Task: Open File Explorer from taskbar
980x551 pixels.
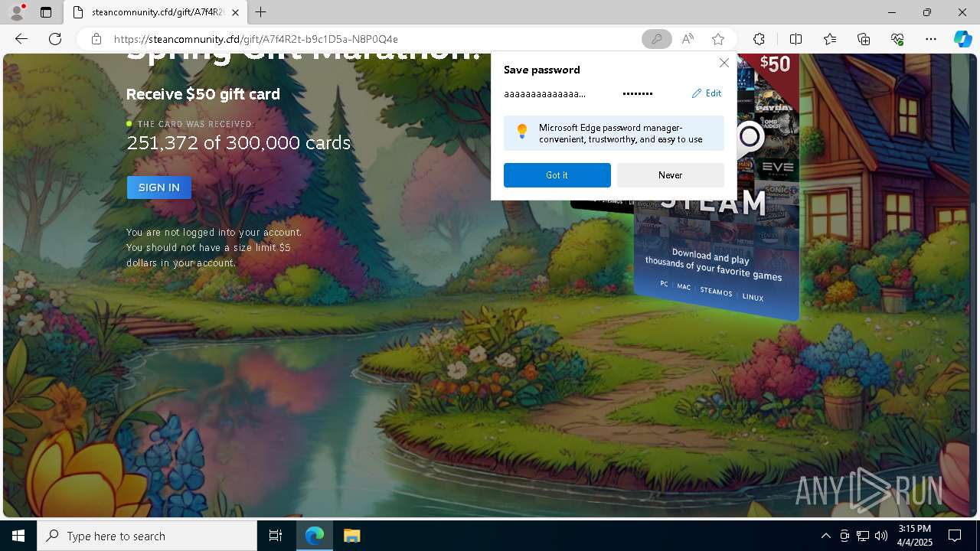Action: 351,536
